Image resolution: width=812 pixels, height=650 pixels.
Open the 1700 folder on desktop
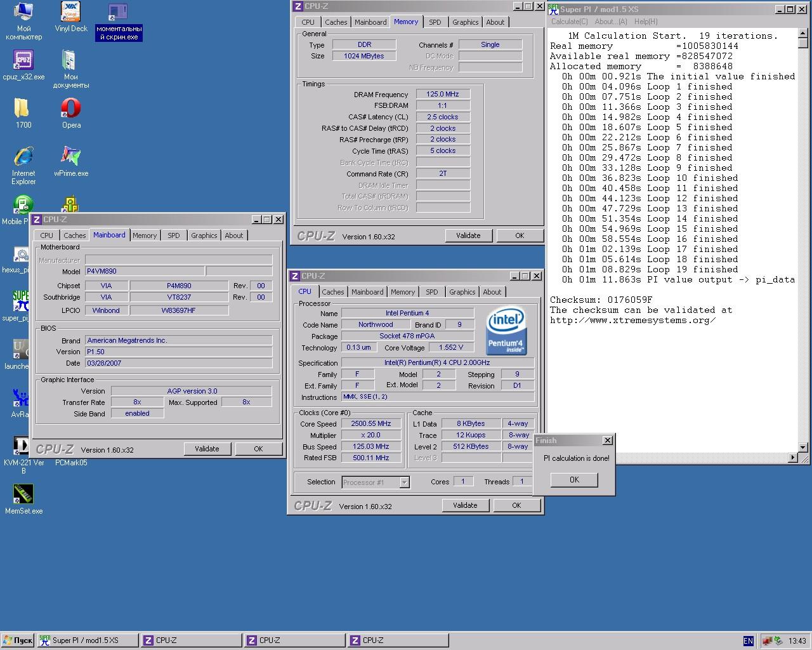click(x=23, y=114)
